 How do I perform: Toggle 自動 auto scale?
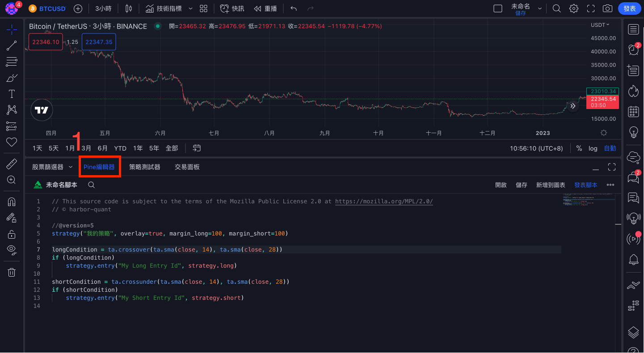[x=610, y=148]
